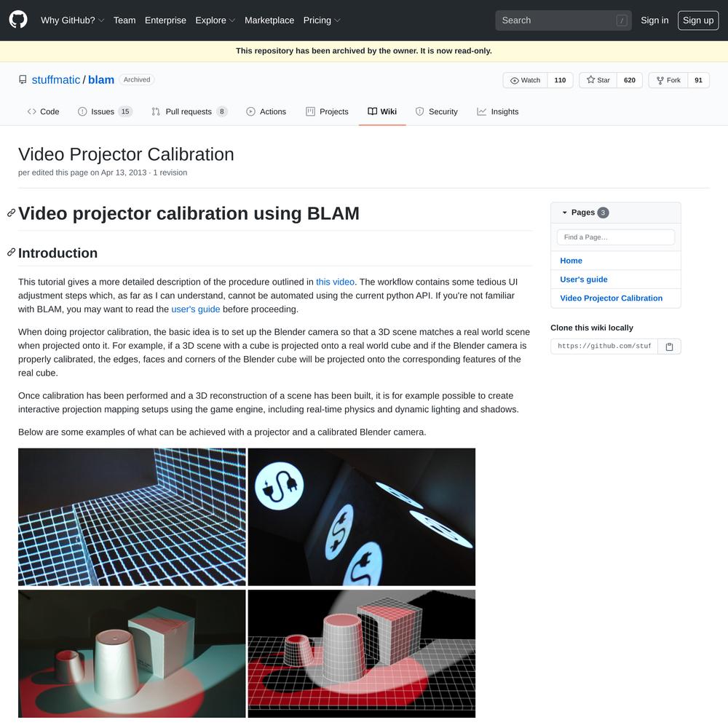Open the Home wiki page
Image resolution: width=728 pixels, height=728 pixels.
pyautogui.click(x=571, y=261)
